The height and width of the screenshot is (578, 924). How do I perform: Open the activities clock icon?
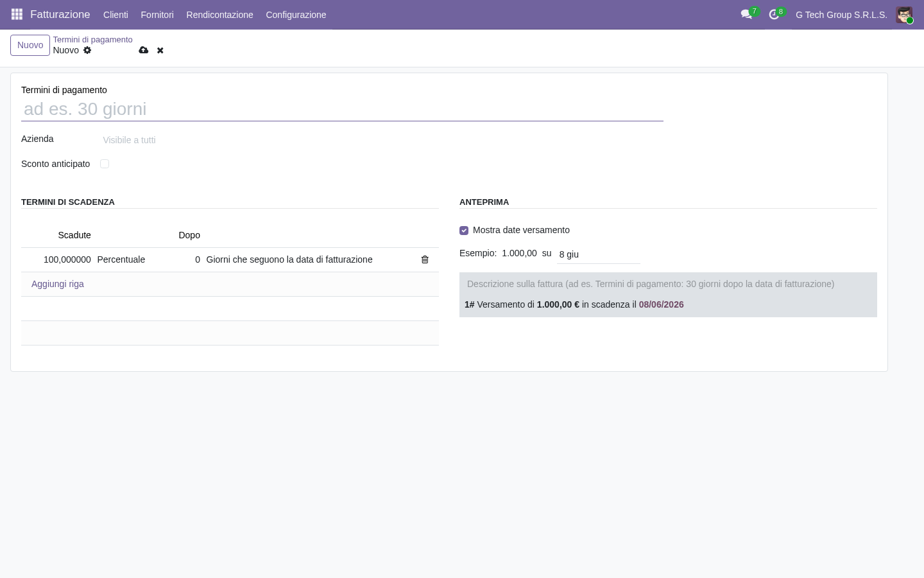(774, 14)
